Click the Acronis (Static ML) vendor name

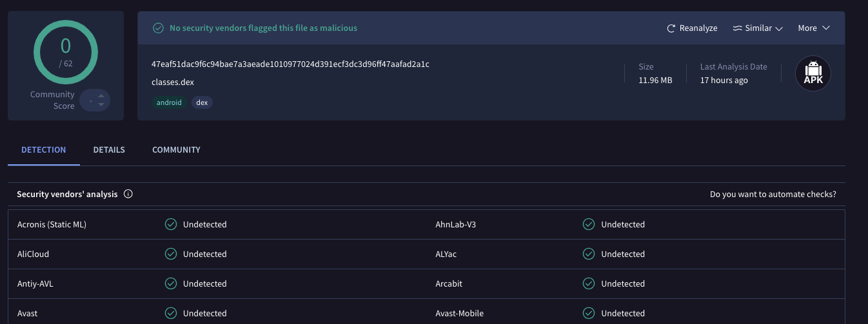[52, 225]
